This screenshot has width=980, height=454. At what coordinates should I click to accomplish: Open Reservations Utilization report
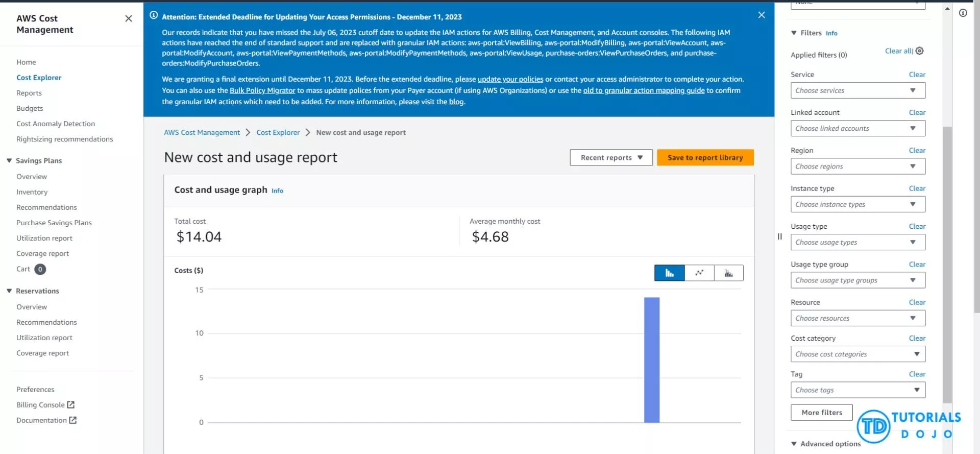[44, 338]
